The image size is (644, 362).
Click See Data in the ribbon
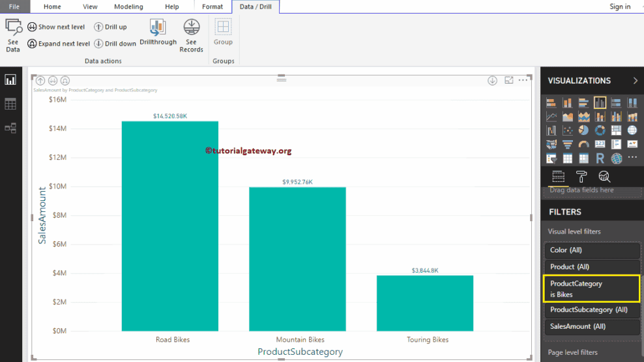[13, 36]
